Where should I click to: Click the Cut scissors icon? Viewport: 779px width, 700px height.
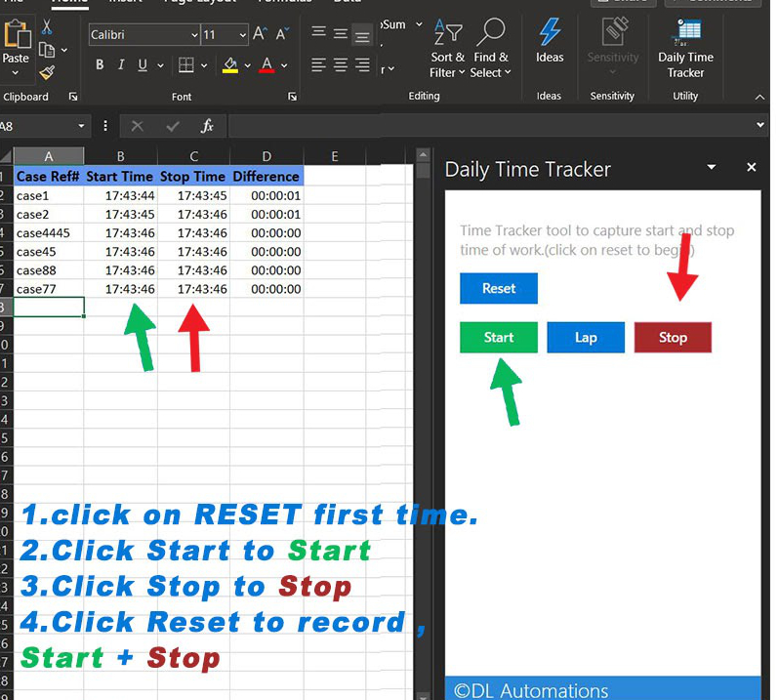click(x=47, y=26)
